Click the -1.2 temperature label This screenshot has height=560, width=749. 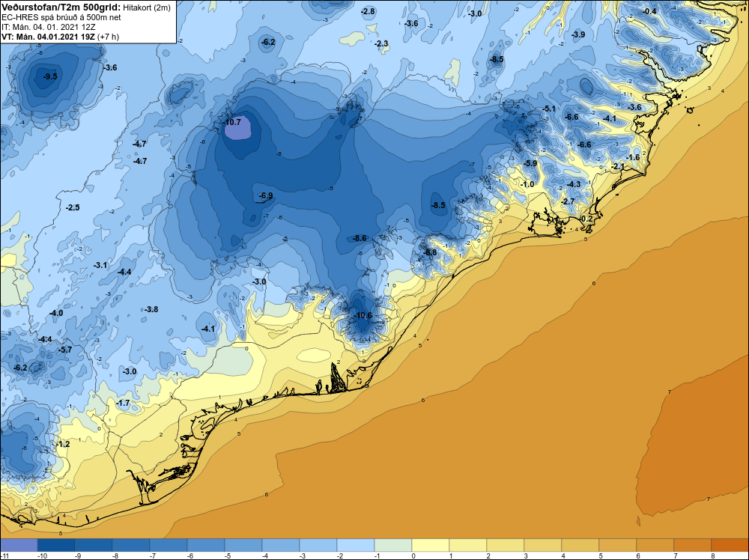coord(63,444)
